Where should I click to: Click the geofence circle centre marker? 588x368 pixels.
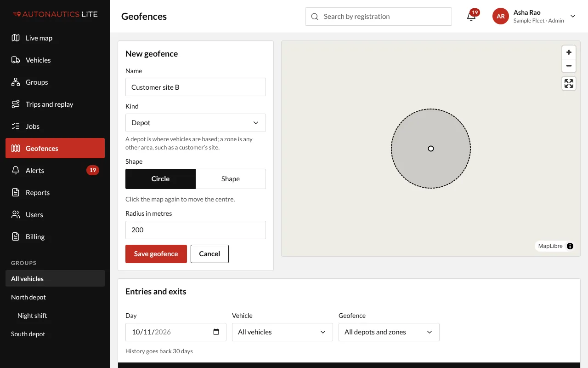431,149
